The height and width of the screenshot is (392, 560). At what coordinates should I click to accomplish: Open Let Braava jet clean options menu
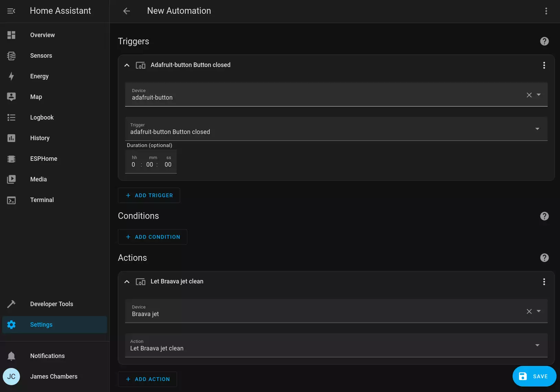(x=544, y=282)
